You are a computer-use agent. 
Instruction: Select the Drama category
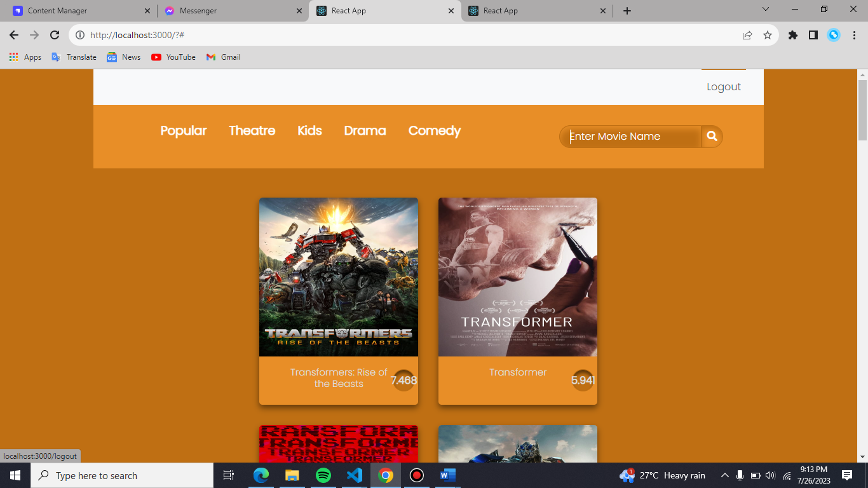pos(365,130)
